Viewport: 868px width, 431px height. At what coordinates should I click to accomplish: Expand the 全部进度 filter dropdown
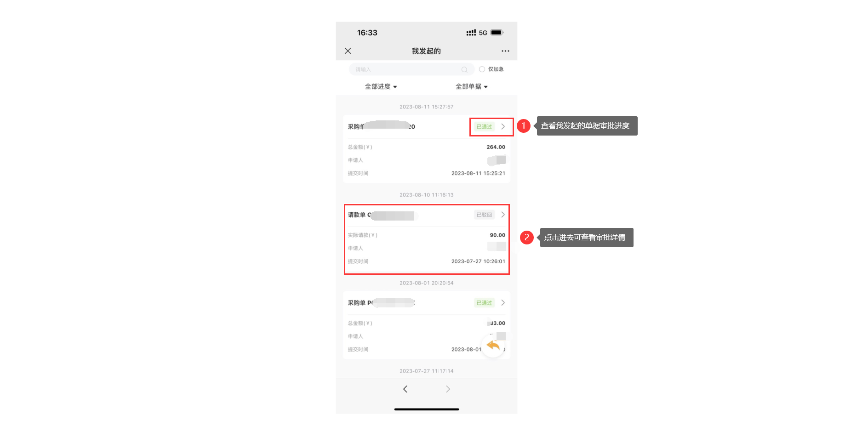tap(381, 87)
